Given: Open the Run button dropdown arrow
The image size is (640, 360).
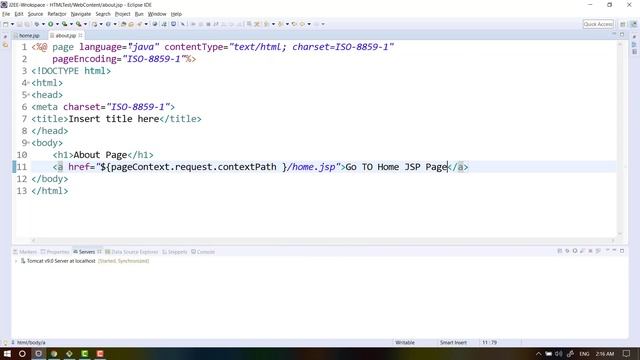Looking at the screenshot, I should pos(57,24).
